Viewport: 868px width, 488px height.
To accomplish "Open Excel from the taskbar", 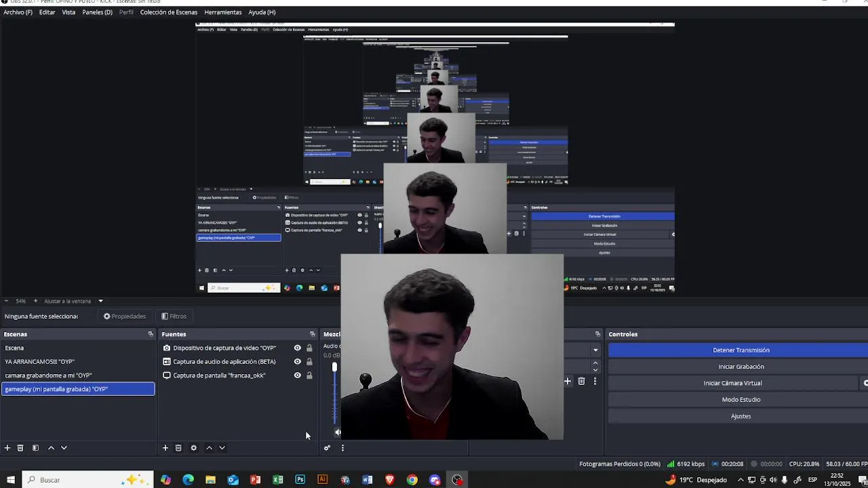I will 277,480.
